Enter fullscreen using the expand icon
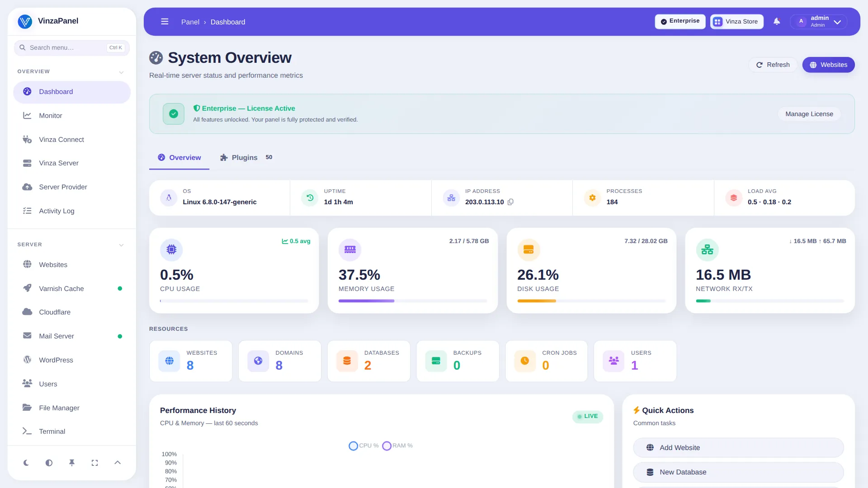868x488 pixels. point(94,463)
